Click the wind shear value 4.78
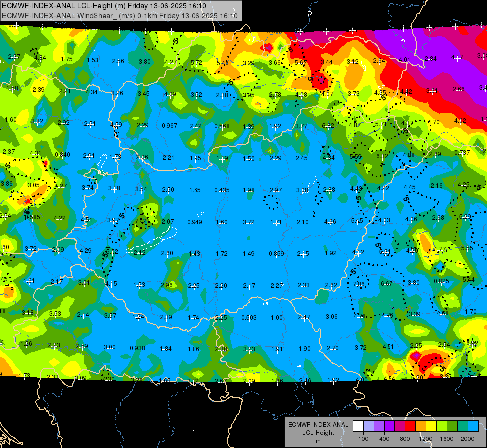The width and height of the screenshot is (487, 448). 359,316
